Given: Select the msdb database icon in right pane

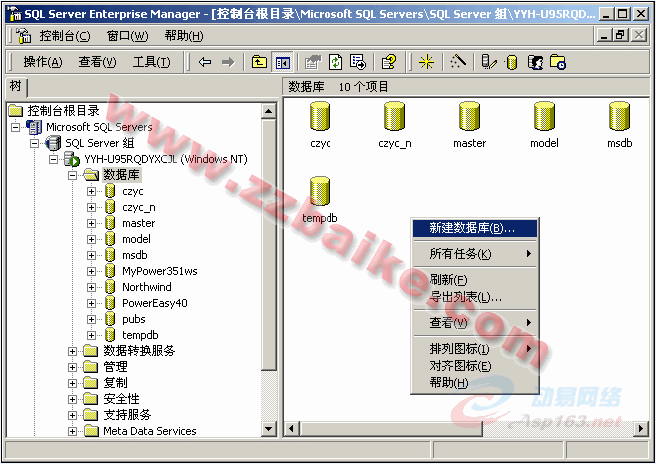Looking at the screenshot, I should [619, 116].
